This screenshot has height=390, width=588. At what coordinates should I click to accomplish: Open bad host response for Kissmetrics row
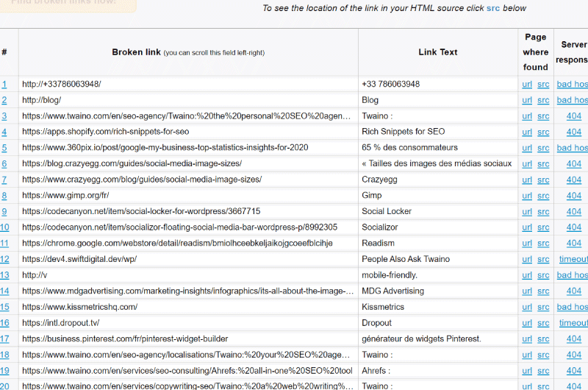pos(573,307)
